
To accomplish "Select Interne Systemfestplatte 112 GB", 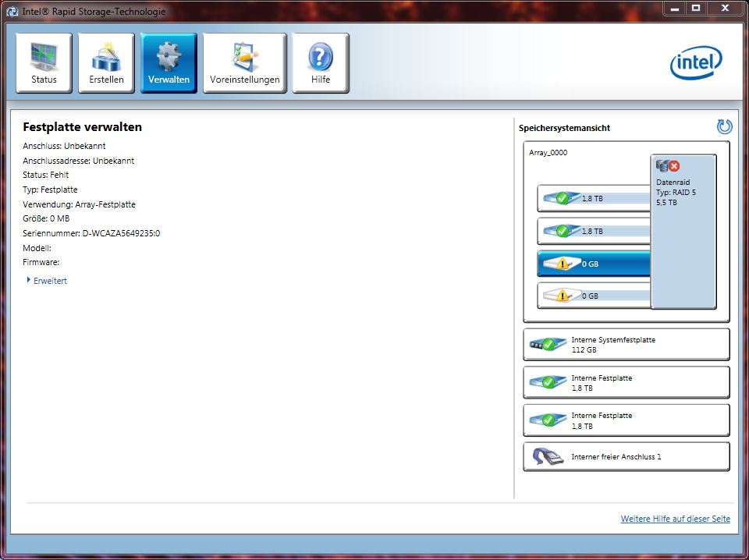I will pos(627,344).
